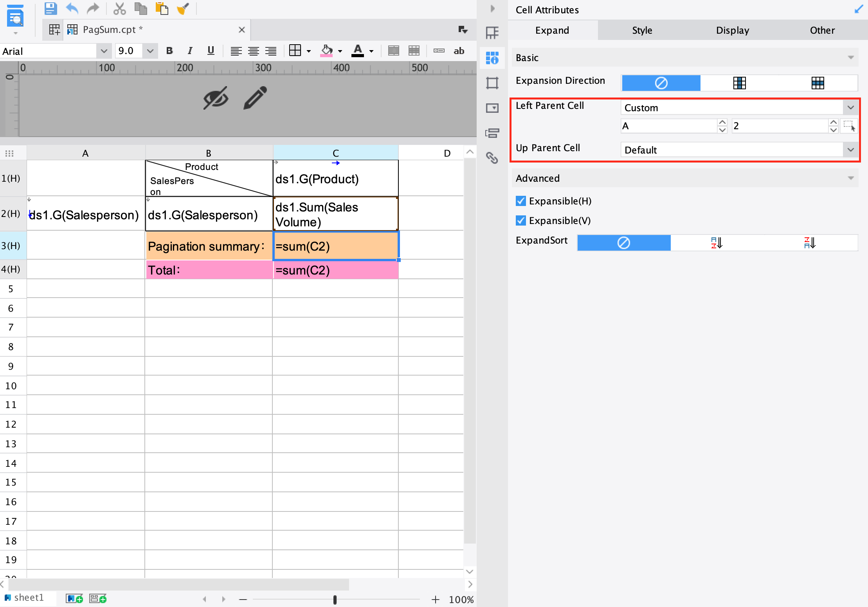Screen dimensions: 868x607
Task: Click the Save icon in toolbar
Action: pos(50,8)
